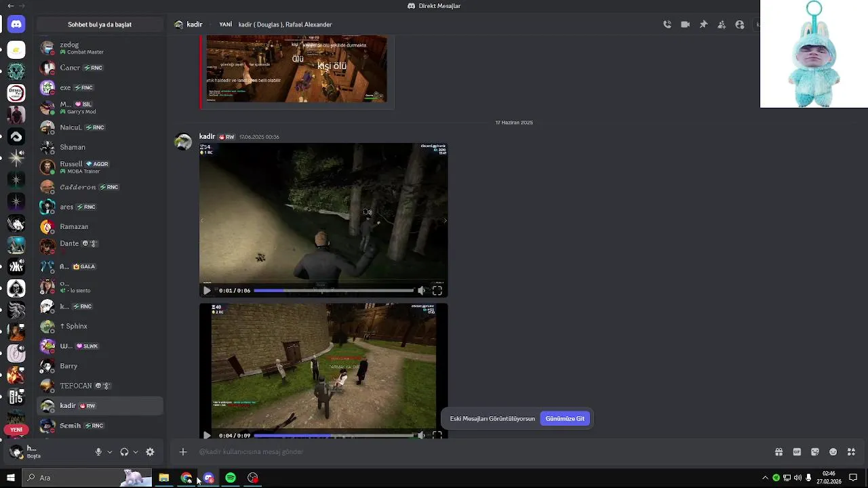Image resolution: width=868 pixels, height=488 pixels.
Task: Open the Chrome taskbar icon
Action: click(x=186, y=478)
